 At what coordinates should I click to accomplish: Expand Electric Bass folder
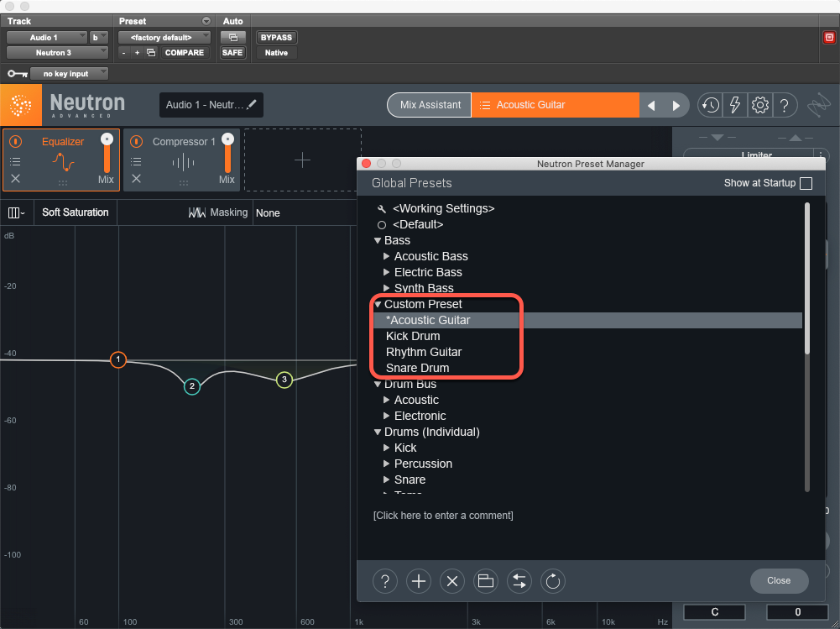386,272
